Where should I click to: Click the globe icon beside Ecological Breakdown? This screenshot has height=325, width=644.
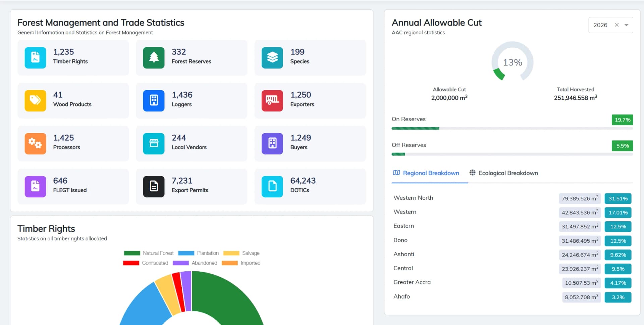[x=472, y=173]
